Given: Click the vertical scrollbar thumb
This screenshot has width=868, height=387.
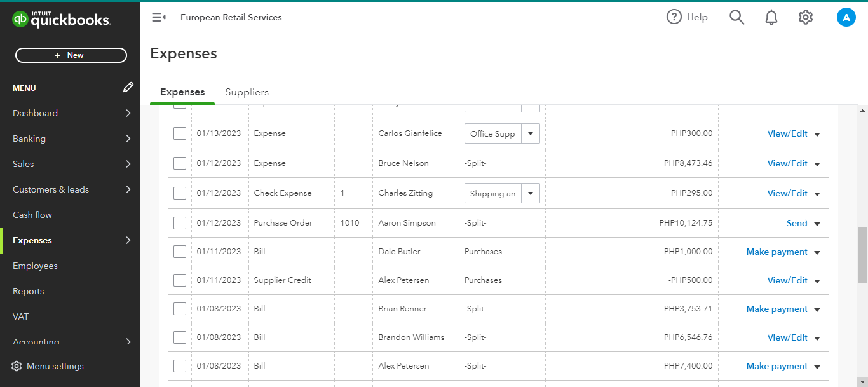Looking at the screenshot, I should 862,254.
